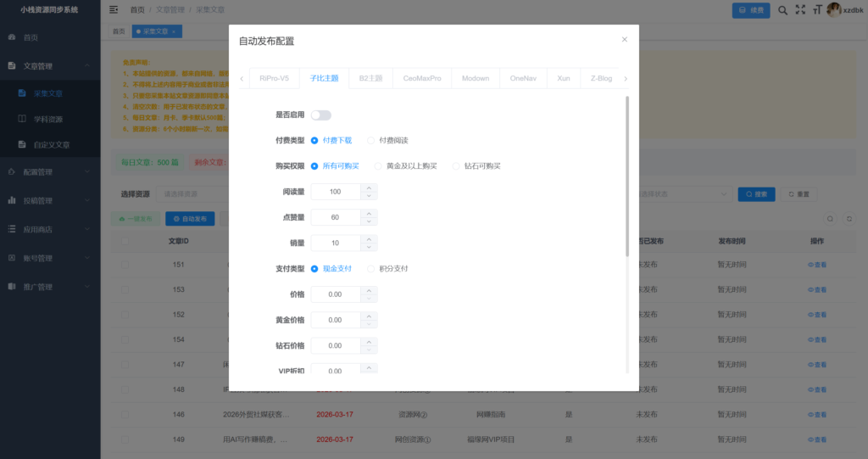
Task: Click the 自动发布 button
Action: [190, 219]
